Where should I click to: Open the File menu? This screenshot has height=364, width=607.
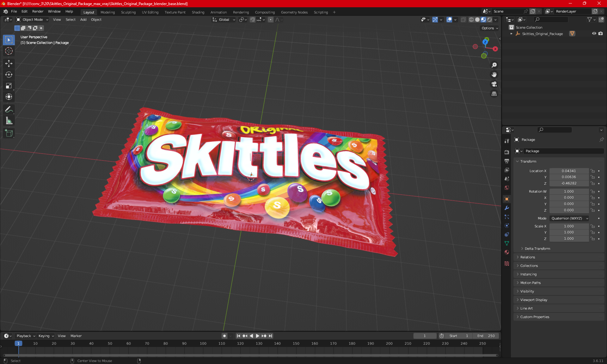(x=14, y=11)
